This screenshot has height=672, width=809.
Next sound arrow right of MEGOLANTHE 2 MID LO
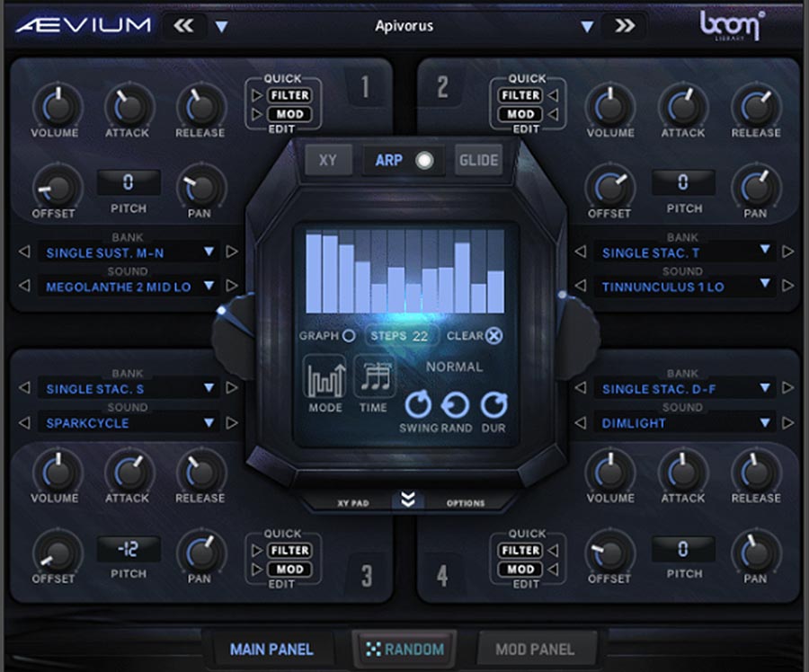pos(232,285)
